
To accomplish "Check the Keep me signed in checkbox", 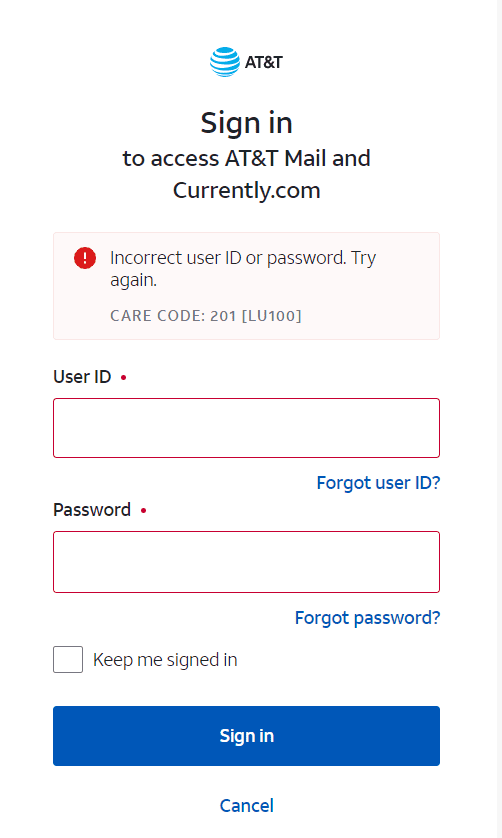I will 68,659.
